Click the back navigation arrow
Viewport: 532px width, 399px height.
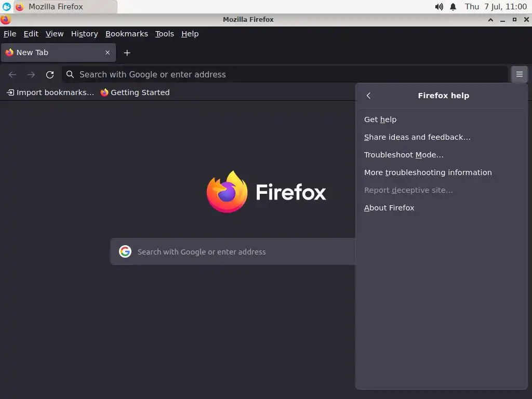(12, 75)
